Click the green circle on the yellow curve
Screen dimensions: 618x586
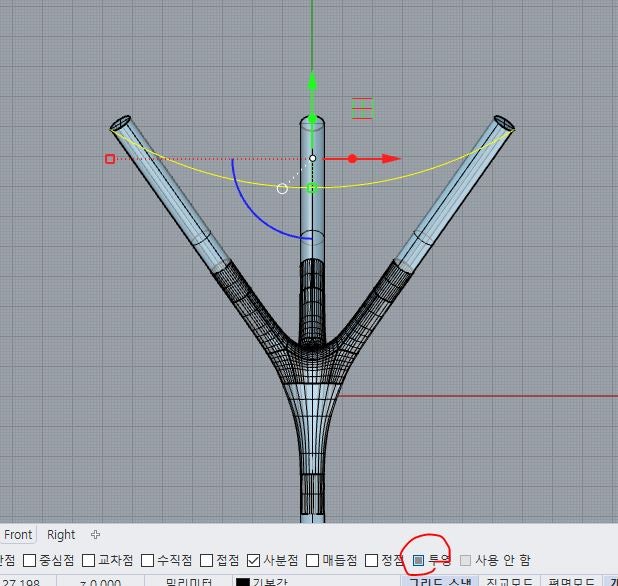point(312,188)
